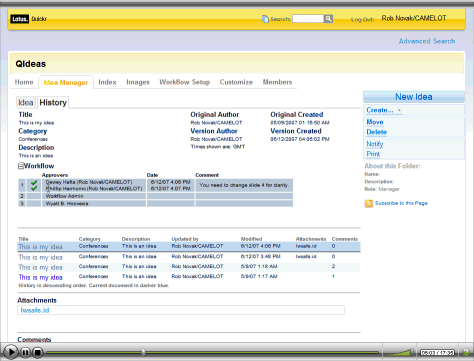Image resolution: width=474 pixels, height=361 pixels.
Task: Click the video progress slider handle
Action: click(143, 352)
